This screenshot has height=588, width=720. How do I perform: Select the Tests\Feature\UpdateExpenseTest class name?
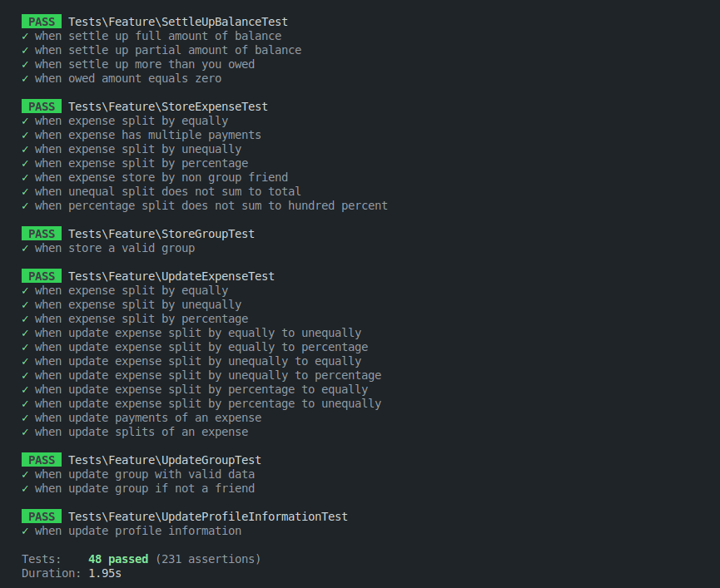pos(171,276)
